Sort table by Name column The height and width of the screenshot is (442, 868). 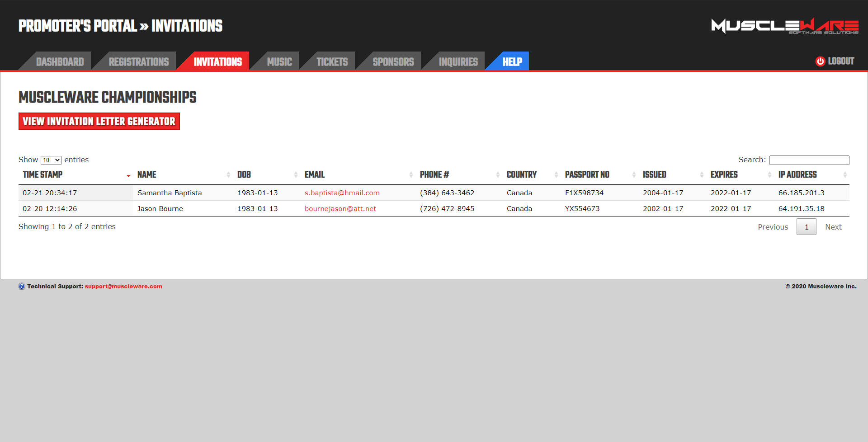147,175
